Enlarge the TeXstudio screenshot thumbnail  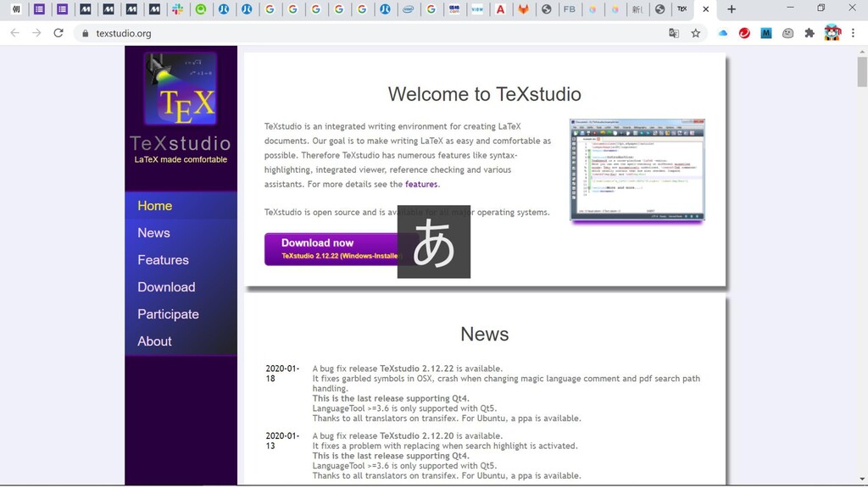(x=637, y=169)
